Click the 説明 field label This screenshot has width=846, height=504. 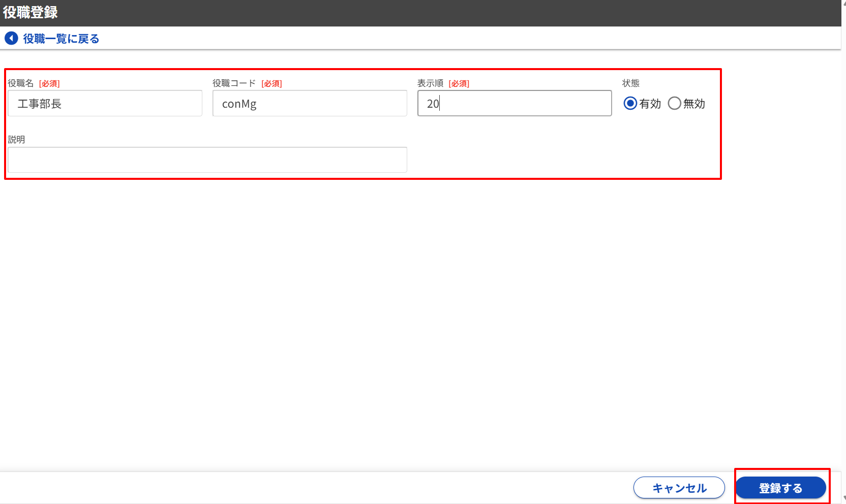tap(16, 140)
